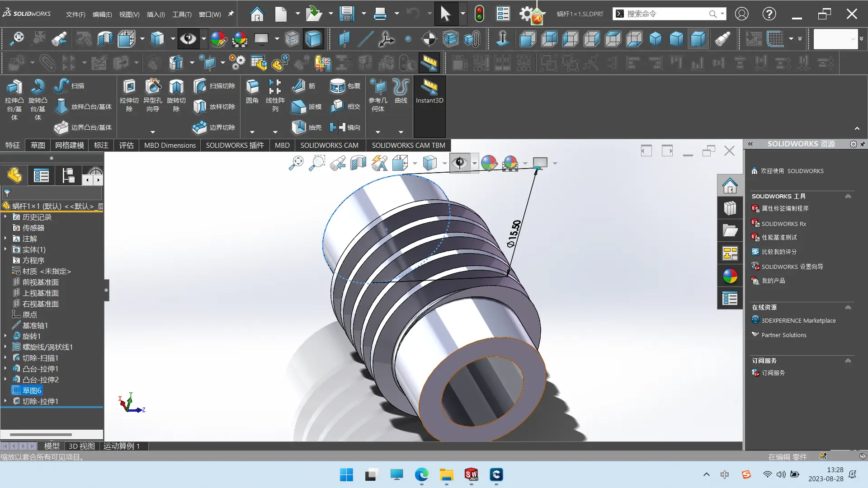Open the Design Library tab in the task pane
The height and width of the screenshot is (488, 868).
730,208
